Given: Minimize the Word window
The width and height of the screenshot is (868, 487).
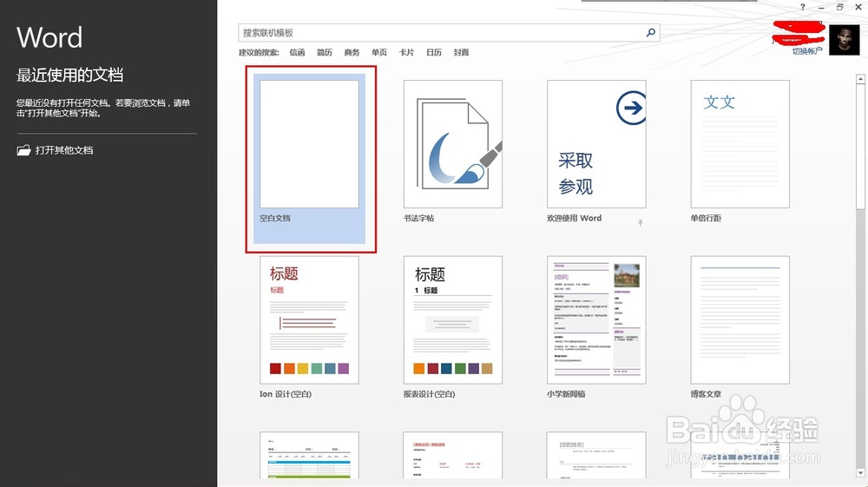Looking at the screenshot, I should click(x=821, y=7).
